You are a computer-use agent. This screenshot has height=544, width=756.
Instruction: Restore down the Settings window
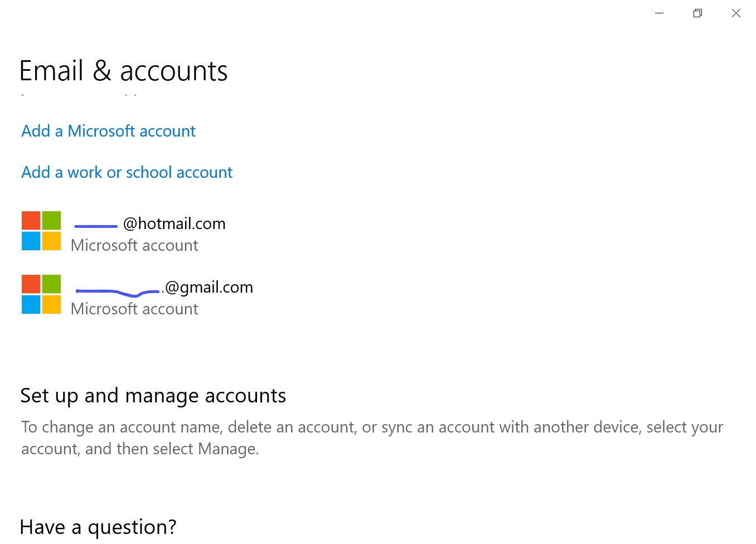(x=697, y=13)
